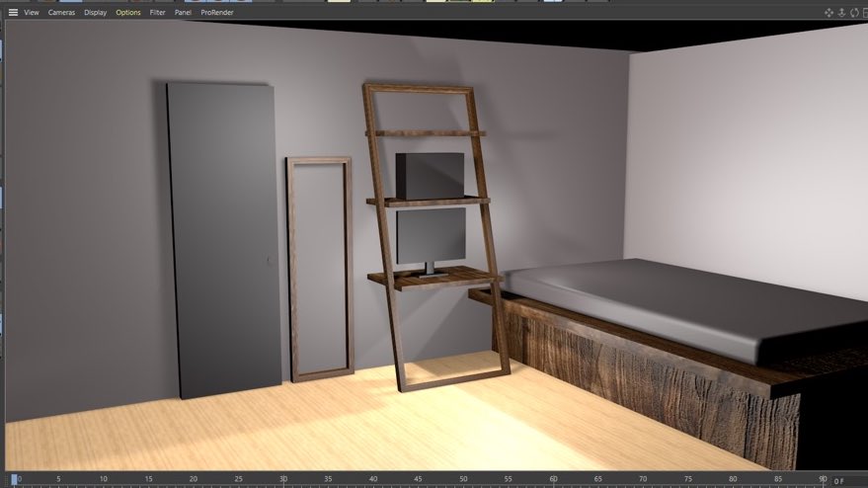Open the ProRender menu

(x=217, y=12)
